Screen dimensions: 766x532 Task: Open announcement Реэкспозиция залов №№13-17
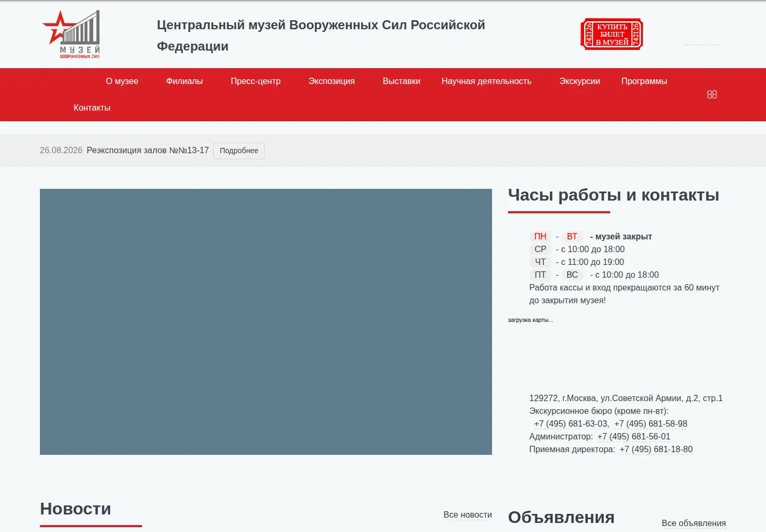click(x=148, y=151)
